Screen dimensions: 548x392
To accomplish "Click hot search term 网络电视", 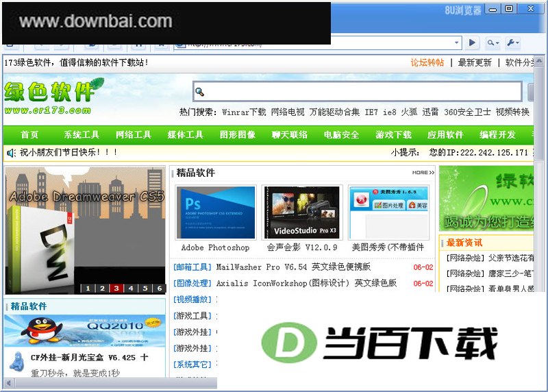I will point(288,112).
